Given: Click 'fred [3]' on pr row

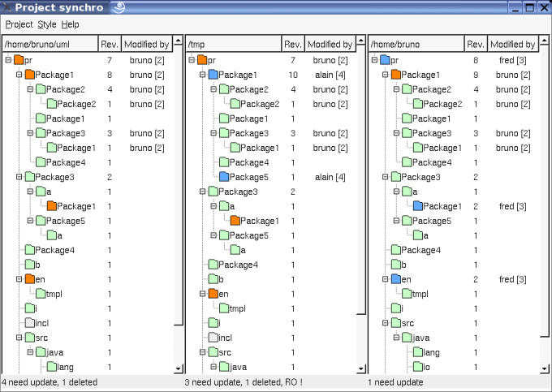Looking at the screenshot, I should (x=512, y=60).
